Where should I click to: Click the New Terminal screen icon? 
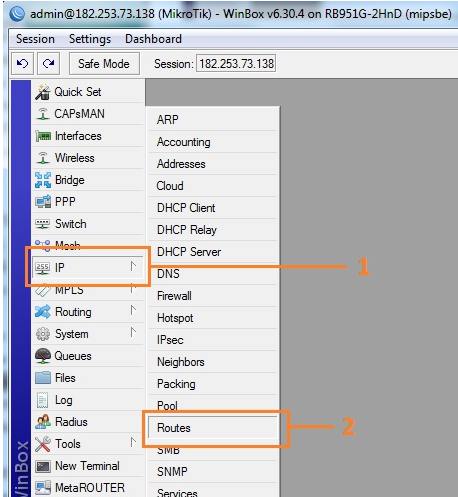[x=43, y=466]
